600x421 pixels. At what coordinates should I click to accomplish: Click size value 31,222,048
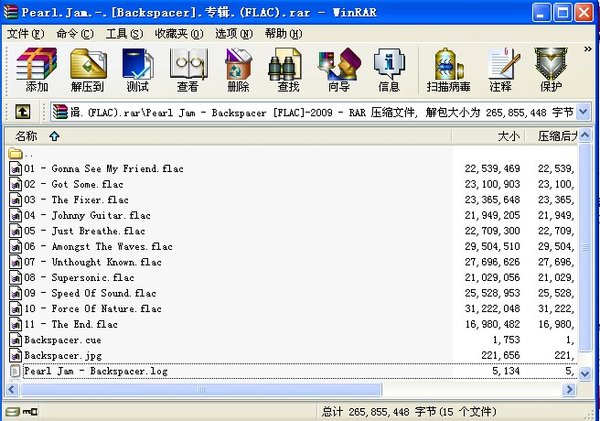coord(492,308)
